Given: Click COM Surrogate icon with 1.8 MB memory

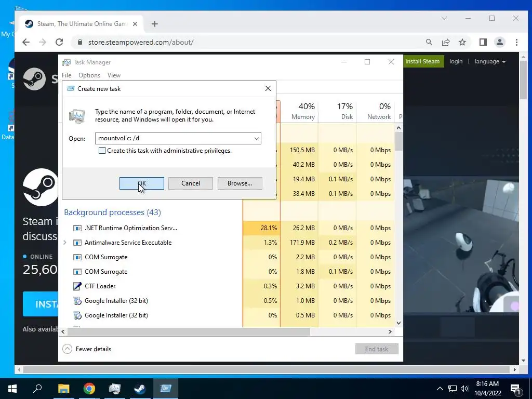Looking at the screenshot, I should click(77, 272).
